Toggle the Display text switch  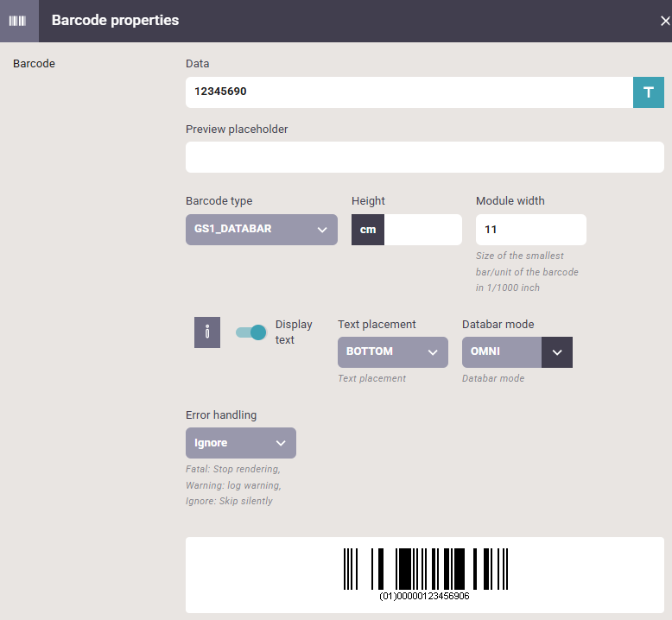251,332
